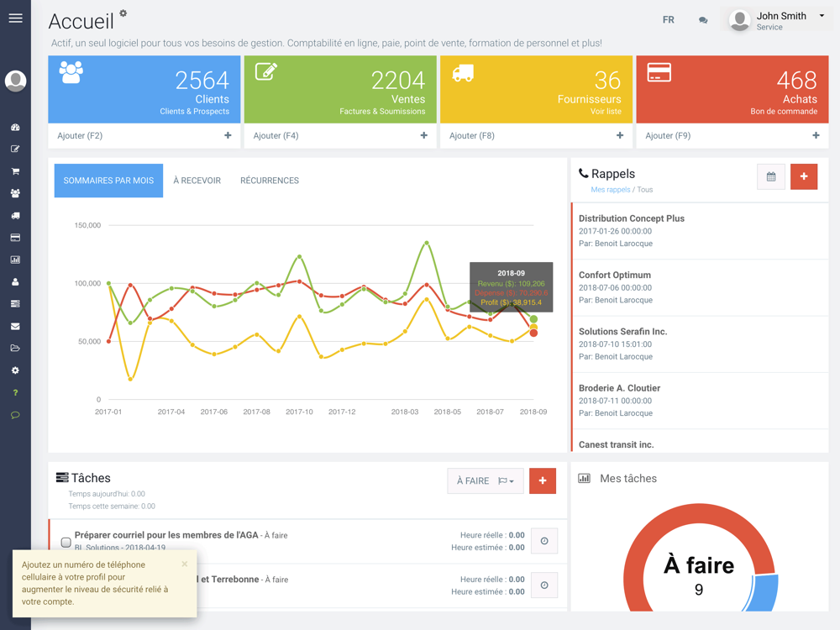Image resolution: width=840 pixels, height=630 pixels.
Task: Open the truck suppliers icon in sidebar
Action: [15, 215]
